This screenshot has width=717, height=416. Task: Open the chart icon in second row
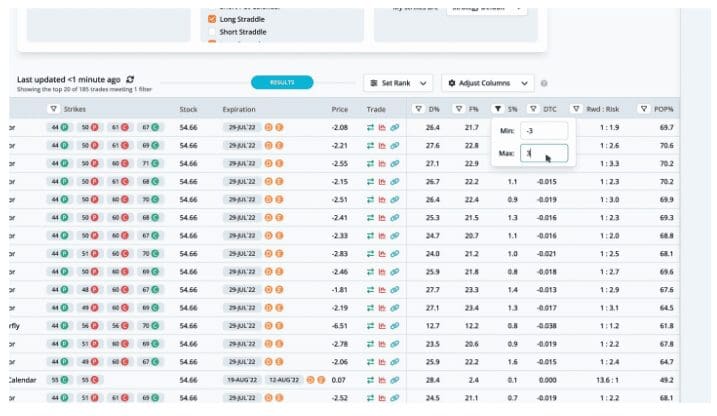pyautogui.click(x=382, y=146)
